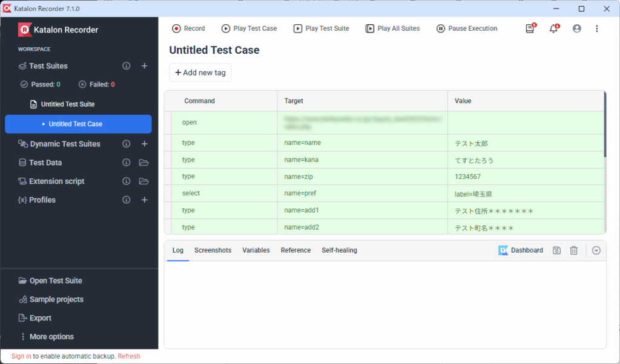The width and height of the screenshot is (620, 364).
Task: Click Open Test Suite
Action: coord(50,281)
